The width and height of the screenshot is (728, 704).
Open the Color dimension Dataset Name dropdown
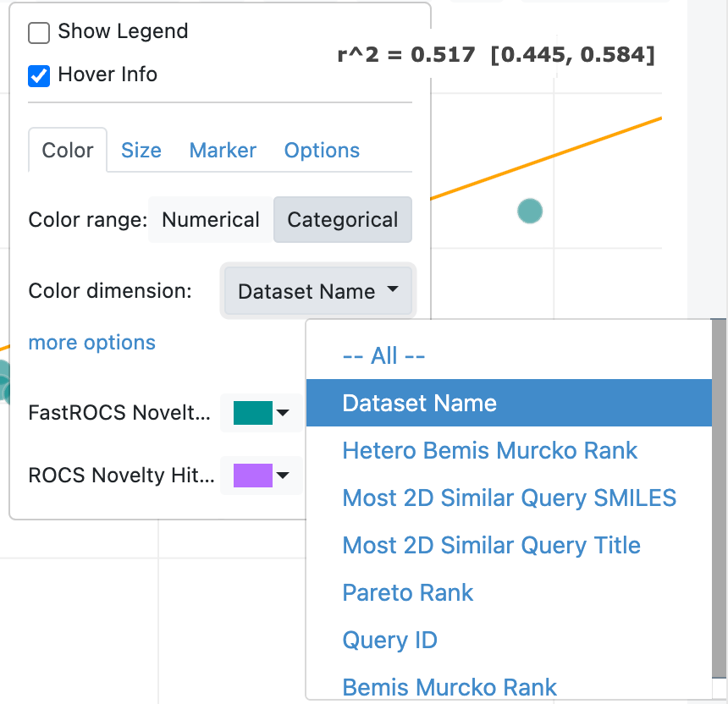(317, 292)
